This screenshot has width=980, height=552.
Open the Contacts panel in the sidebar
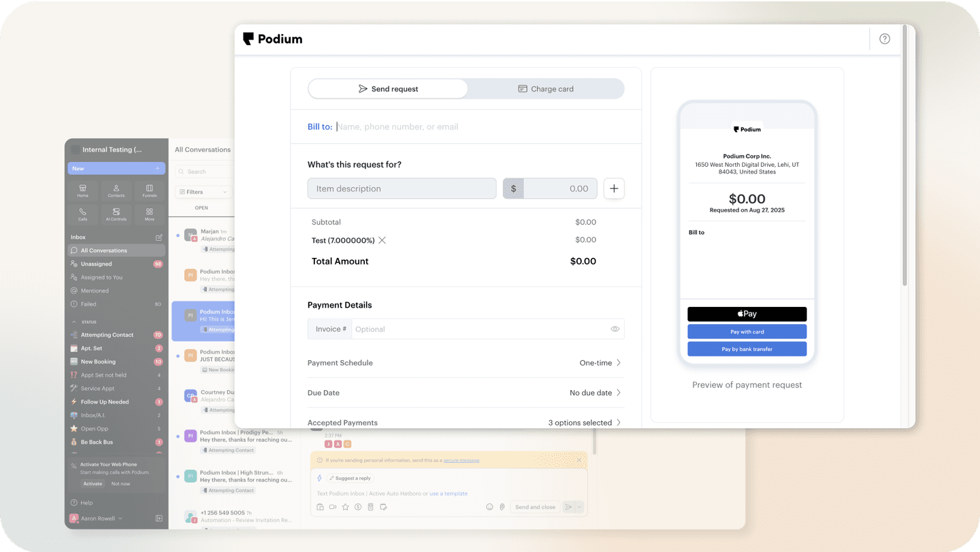[116, 191]
